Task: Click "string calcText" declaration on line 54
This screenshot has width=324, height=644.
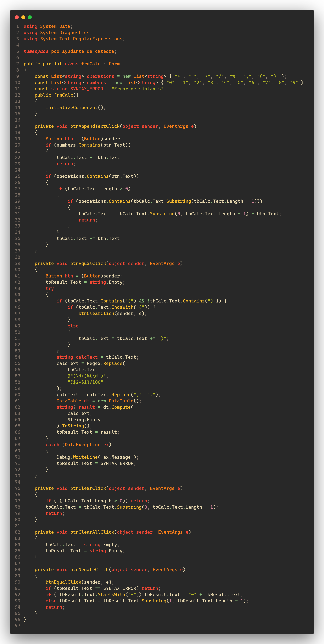Action: pyautogui.click(x=77, y=357)
